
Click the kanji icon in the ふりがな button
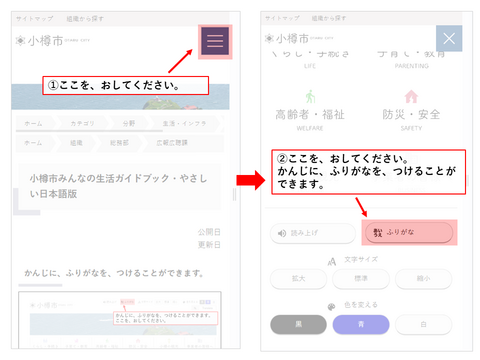378,233
